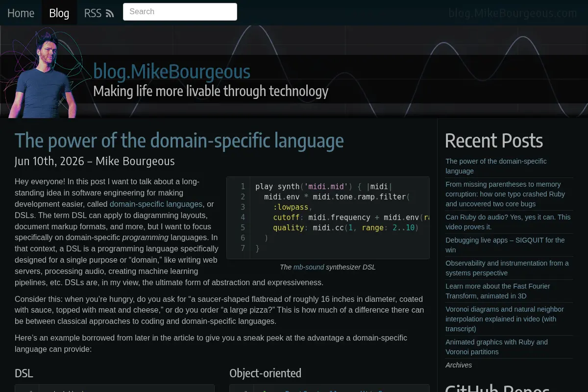The image size is (588, 392).
Task: Follow the 'domain-specific languages' inline link
Action: pos(156,204)
